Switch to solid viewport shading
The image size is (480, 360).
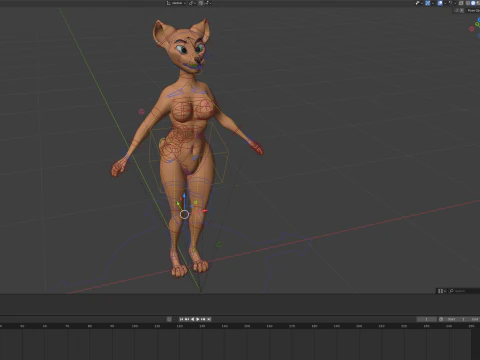[x=473, y=3]
